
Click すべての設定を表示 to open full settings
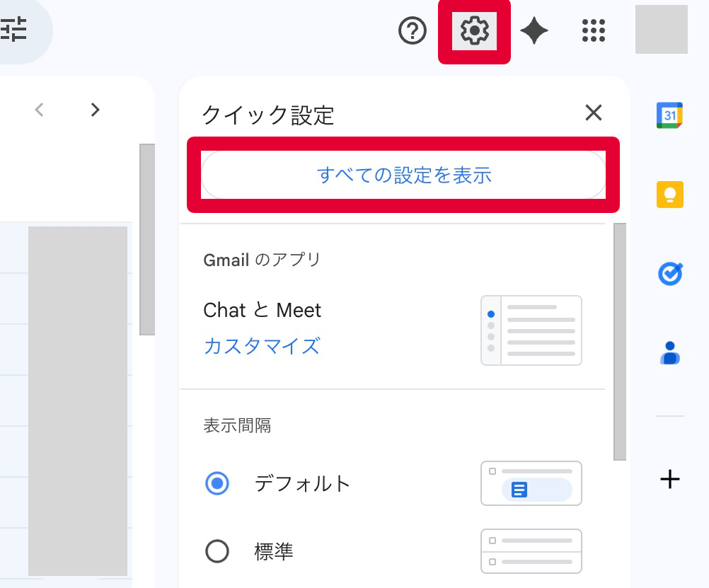(403, 175)
